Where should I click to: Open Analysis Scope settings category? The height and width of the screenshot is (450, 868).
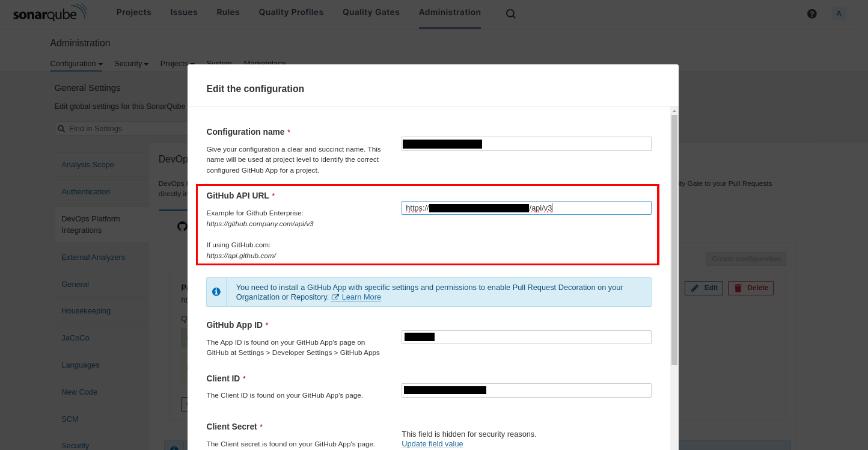(88, 165)
